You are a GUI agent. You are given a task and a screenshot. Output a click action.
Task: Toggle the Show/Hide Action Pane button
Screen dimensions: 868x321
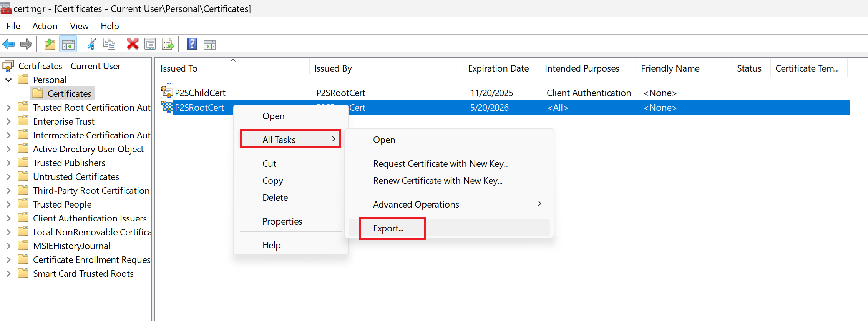tap(210, 44)
